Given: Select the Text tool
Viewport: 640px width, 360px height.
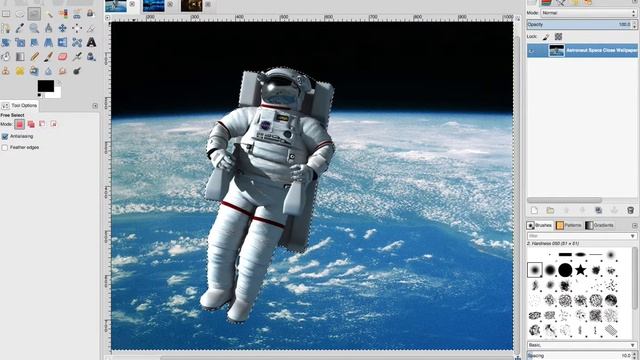Looking at the screenshot, I should [91, 42].
